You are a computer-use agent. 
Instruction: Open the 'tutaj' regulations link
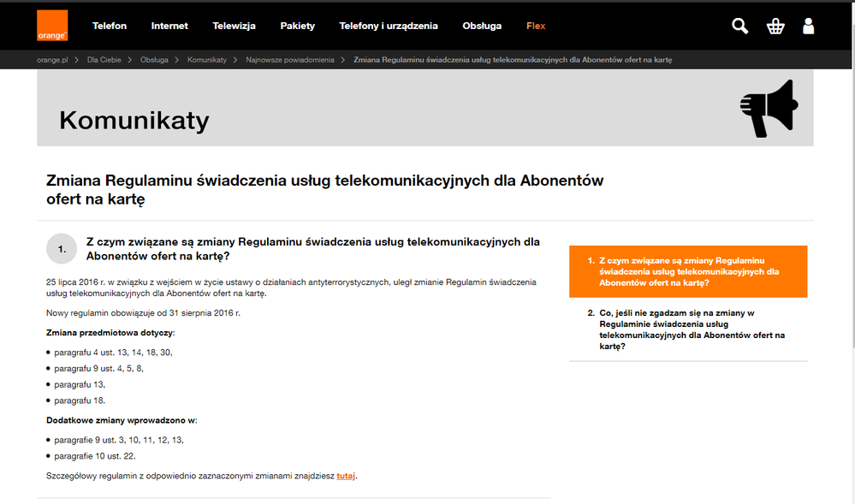tap(345, 476)
